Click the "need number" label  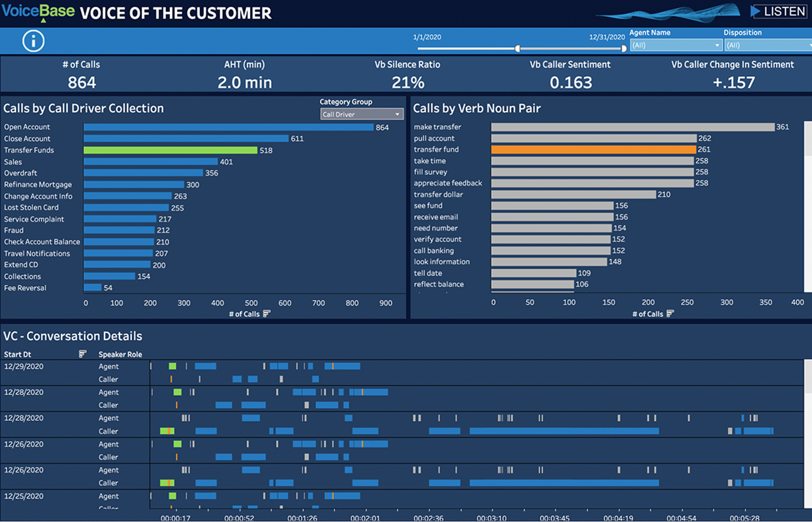(x=436, y=228)
